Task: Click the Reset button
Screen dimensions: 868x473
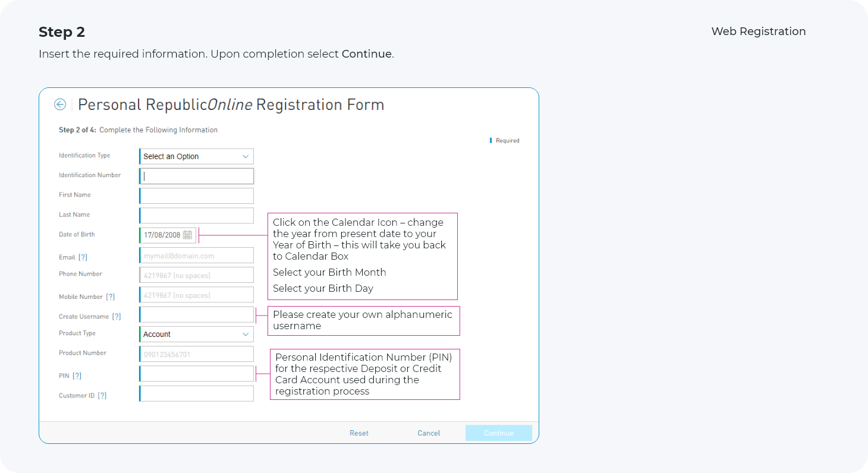Action: tap(359, 433)
